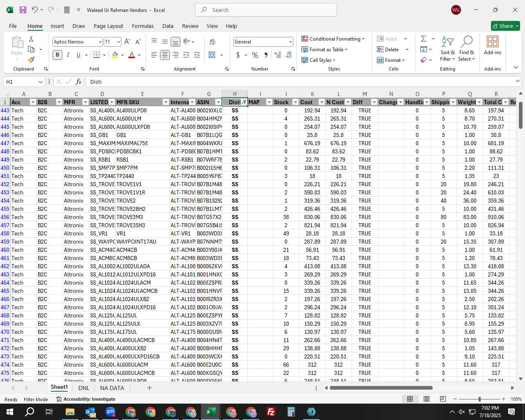Click the Share button
The width and height of the screenshot is (525, 420).
point(505,26)
